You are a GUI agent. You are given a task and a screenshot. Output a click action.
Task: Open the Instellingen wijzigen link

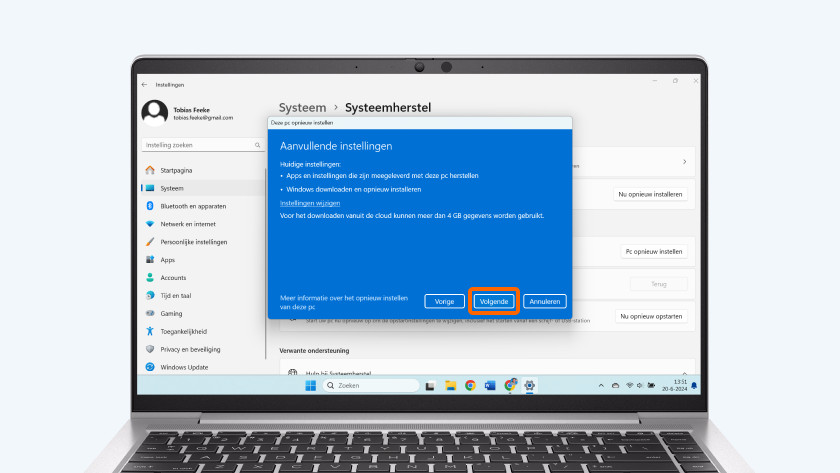click(302, 203)
